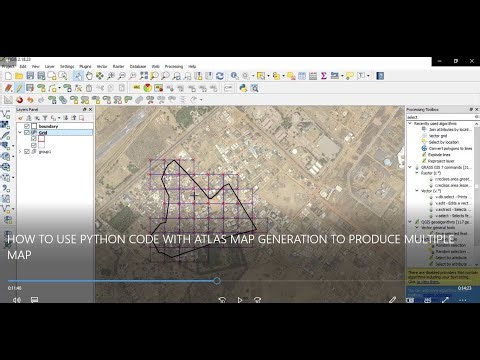Select the Pan Map hand tool

pyautogui.click(x=89, y=76)
